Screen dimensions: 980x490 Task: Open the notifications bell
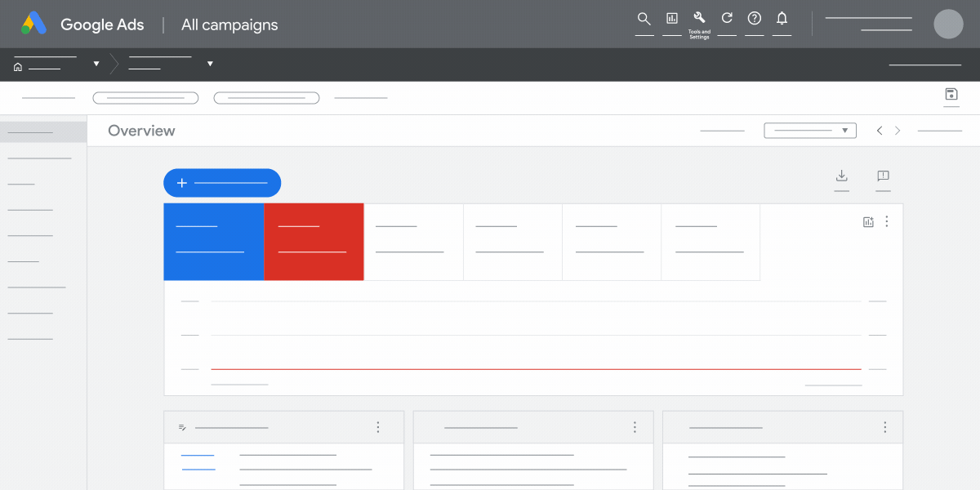pos(782,18)
